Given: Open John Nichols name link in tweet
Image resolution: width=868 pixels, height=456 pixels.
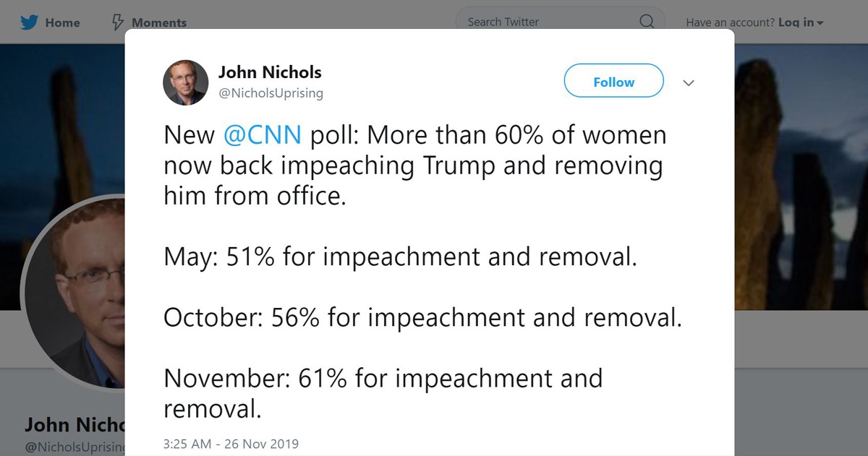Looking at the screenshot, I should [270, 72].
